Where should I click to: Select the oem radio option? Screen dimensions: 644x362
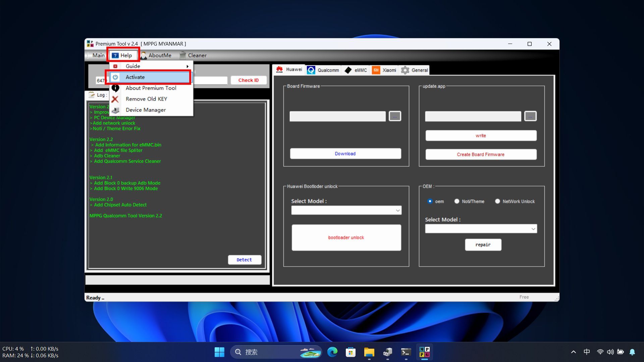coord(430,201)
